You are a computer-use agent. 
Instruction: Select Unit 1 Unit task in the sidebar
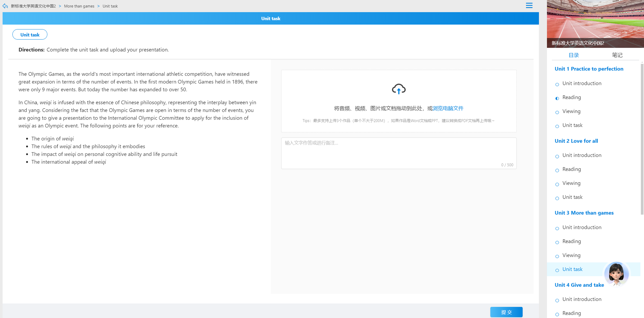[572, 125]
